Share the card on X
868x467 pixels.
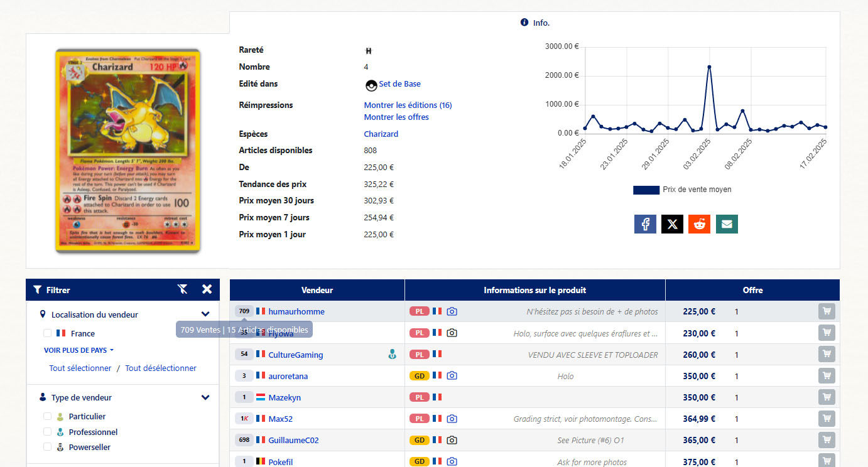(x=672, y=224)
